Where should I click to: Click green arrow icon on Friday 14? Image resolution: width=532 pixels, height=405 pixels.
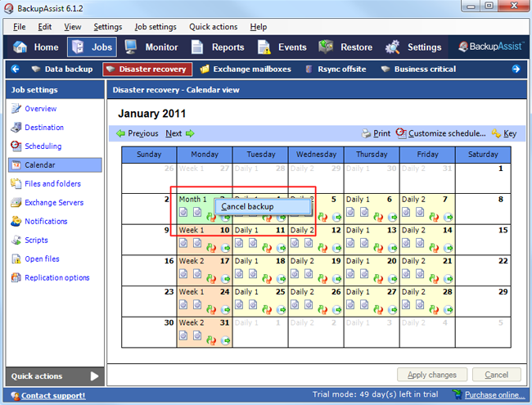pos(449,248)
